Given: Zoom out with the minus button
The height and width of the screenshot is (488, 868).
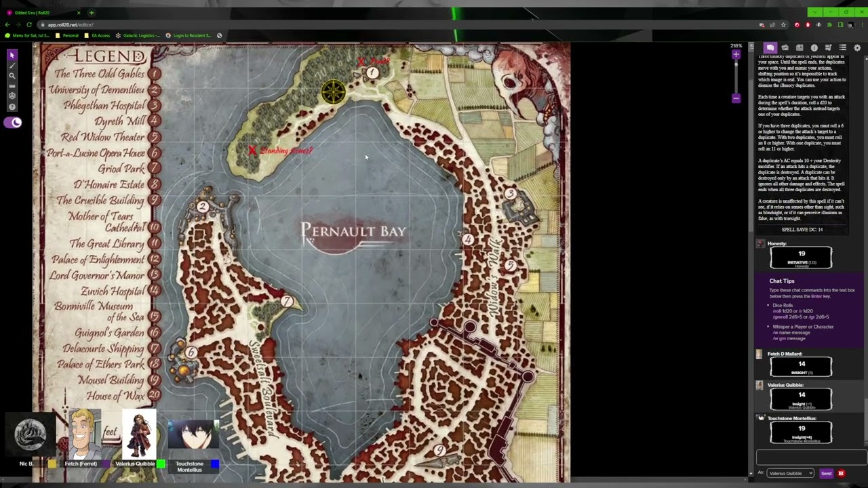Looking at the screenshot, I should tap(736, 98).
